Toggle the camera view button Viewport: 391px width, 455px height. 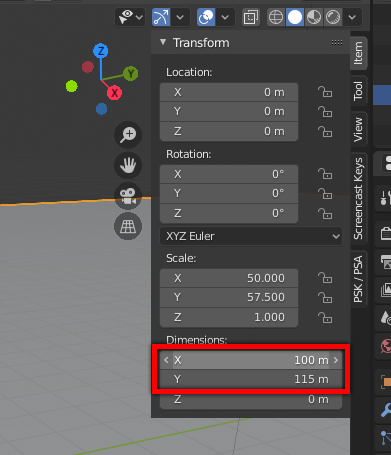point(128,196)
